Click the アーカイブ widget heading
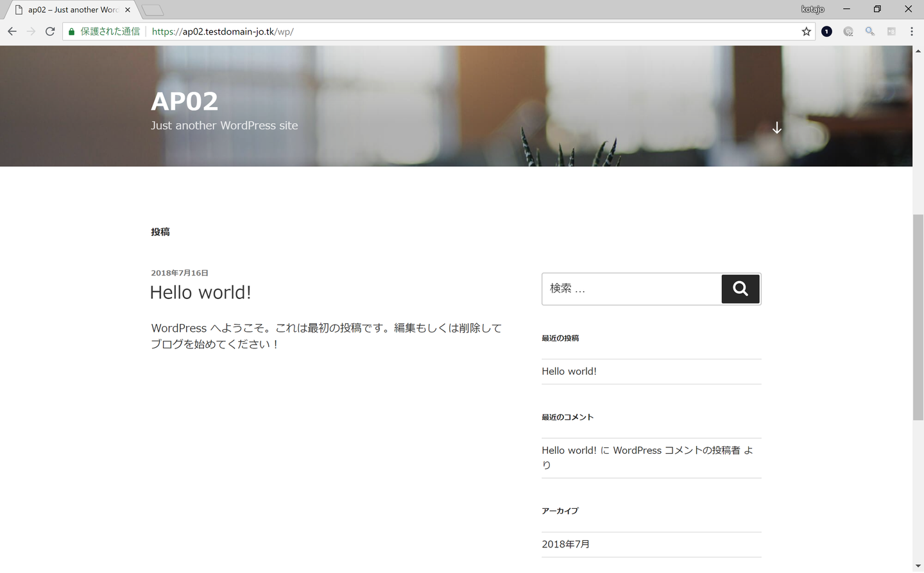Viewport: 924px width, 573px height. pos(560,511)
